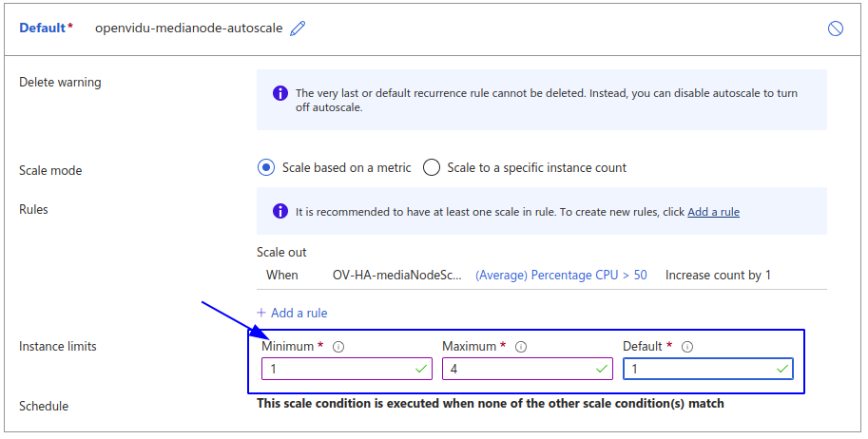The image size is (868, 439).
Task: Choose "Scale to a specific instance count"
Action: click(x=432, y=168)
